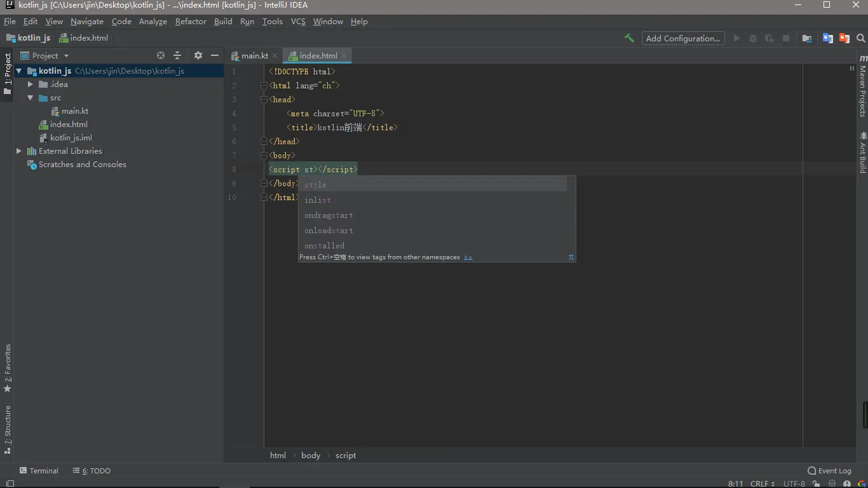Image resolution: width=868 pixels, height=488 pixels.
Task: Click the tool windows toggle icon bottom-left
Action: coord(9,484)
